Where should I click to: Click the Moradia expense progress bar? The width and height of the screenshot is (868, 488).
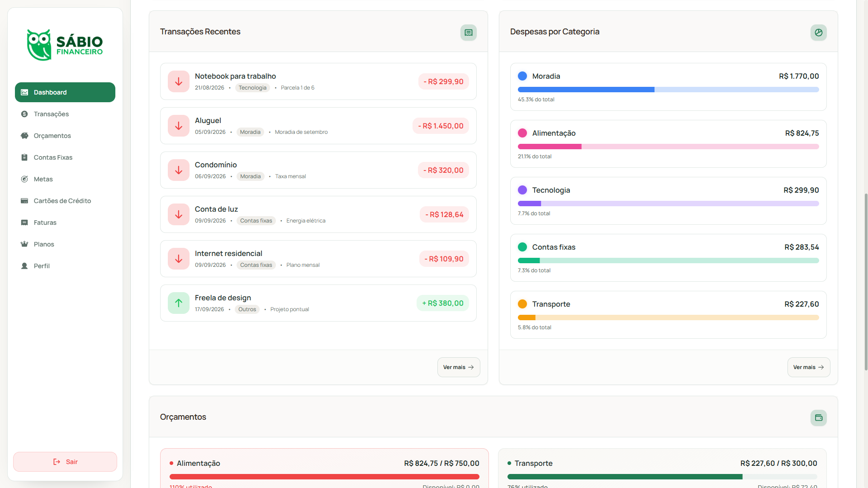669,90
